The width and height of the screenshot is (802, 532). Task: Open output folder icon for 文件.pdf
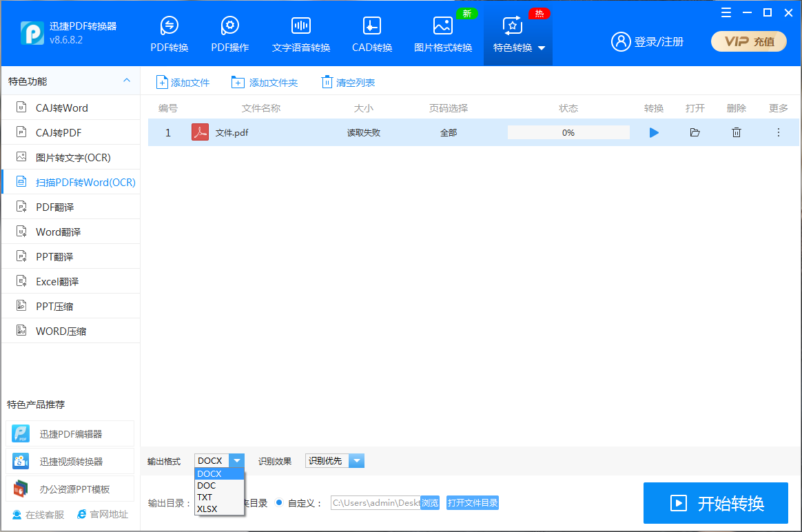click(695, 132)
